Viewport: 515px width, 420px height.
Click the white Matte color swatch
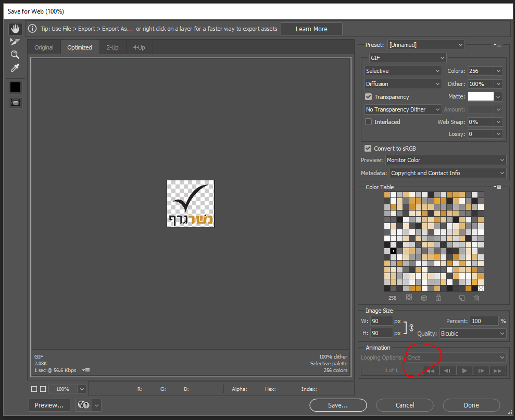pos(481,96)
